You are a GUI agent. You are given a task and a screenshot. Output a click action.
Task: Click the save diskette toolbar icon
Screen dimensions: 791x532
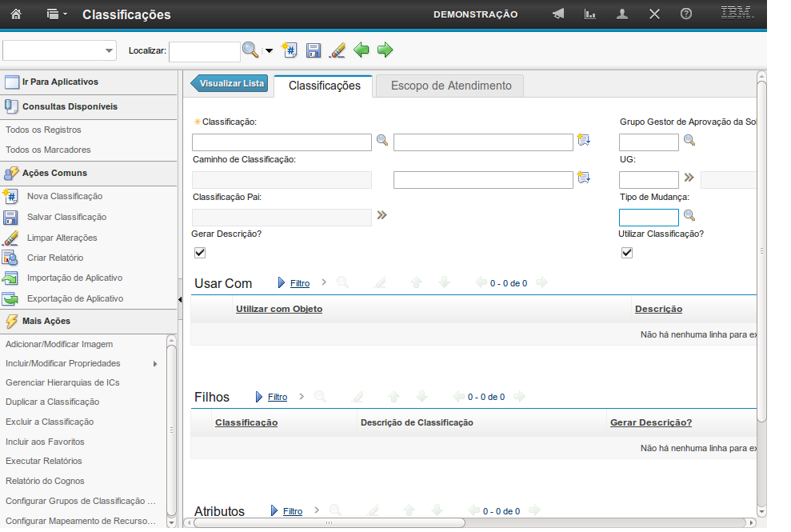pos(314,50)
